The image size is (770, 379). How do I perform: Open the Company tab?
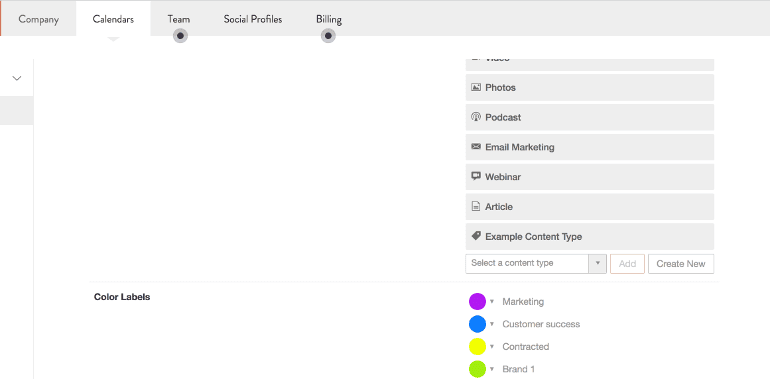click(x=38, y=19)
